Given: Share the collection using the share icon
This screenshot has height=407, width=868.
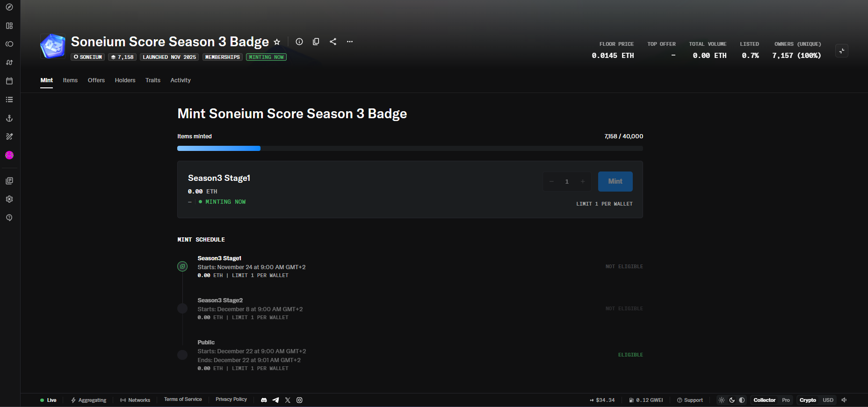Looking at the screenshot, I should 333,42.
